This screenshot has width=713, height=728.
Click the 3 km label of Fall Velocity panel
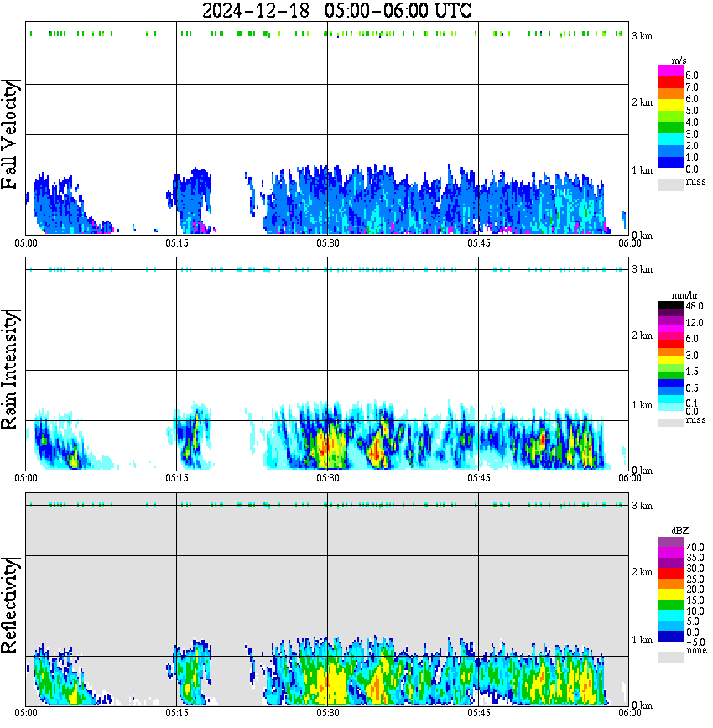[642, 36]
